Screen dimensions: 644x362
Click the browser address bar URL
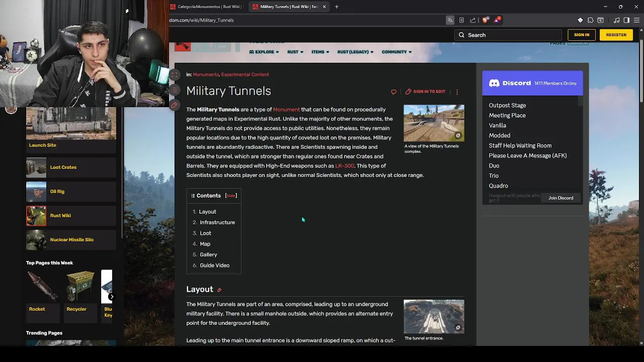click(x=201, y=20)
